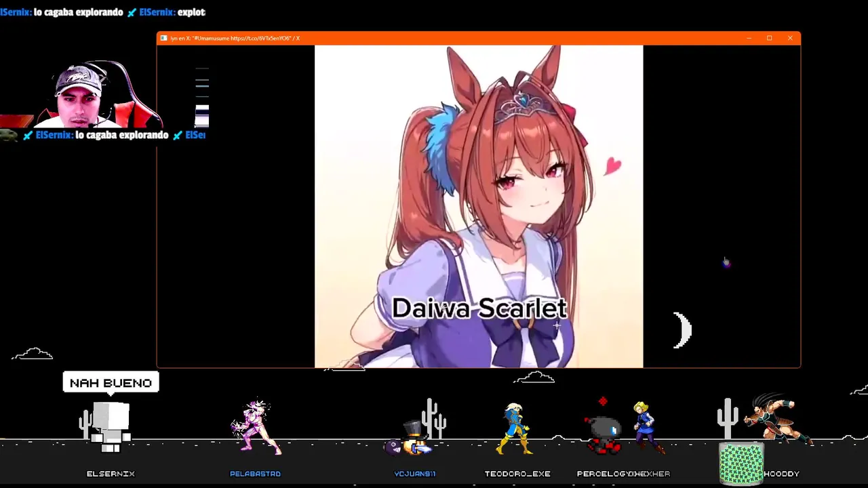The width and height of the screenshot is (868, 488).
Task: Click the NAH BUENO speech bubble
Action: [x=111, y=383]
